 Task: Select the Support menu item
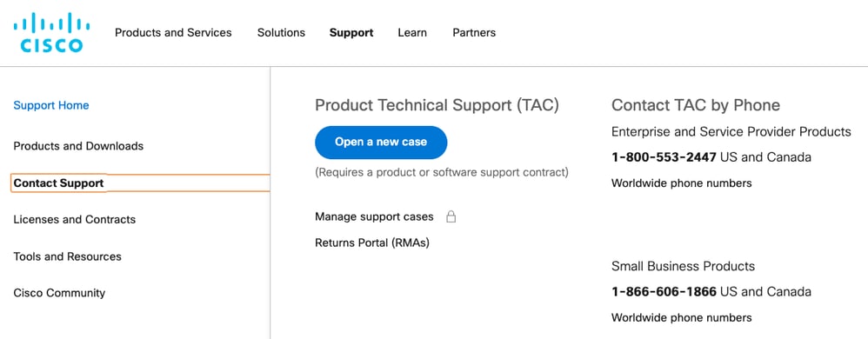(x=351, y=33)
